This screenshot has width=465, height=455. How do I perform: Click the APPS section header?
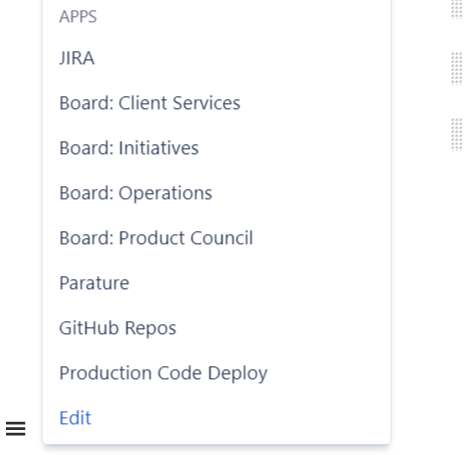point(78,16)
